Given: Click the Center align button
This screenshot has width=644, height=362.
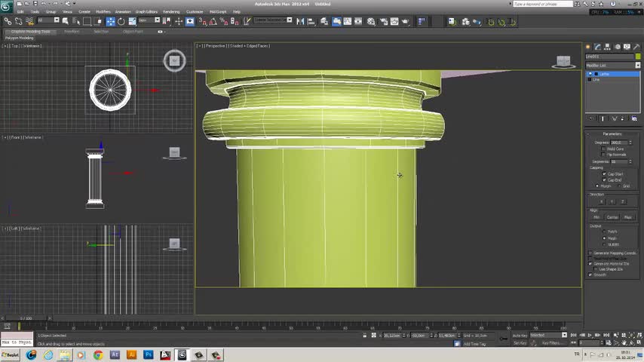Looking at the screenshot, I should point(612,217).
